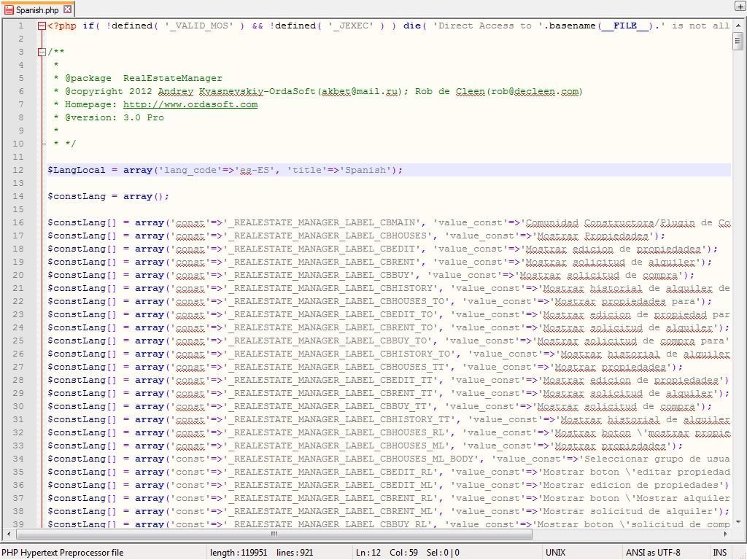
Task: Click the "lines : 921" status entry
Action: [295, 553]
